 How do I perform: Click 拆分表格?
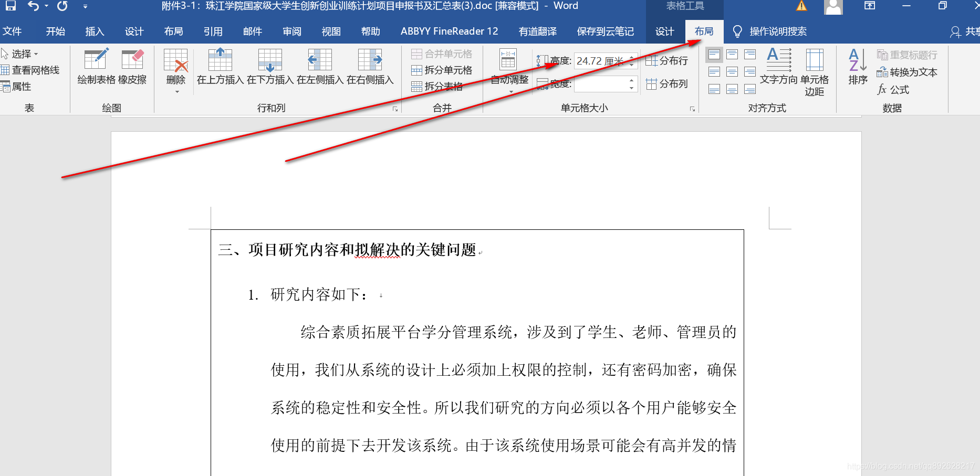[x=437, y=87]
